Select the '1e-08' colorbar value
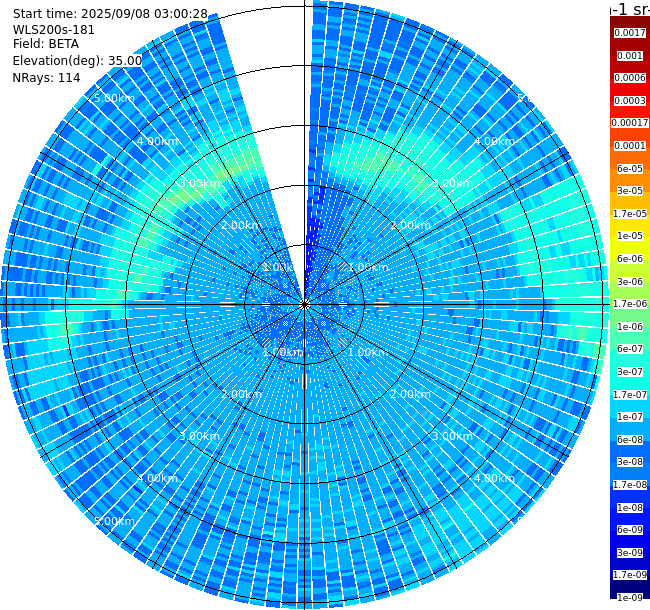 (x=630, y=508)
